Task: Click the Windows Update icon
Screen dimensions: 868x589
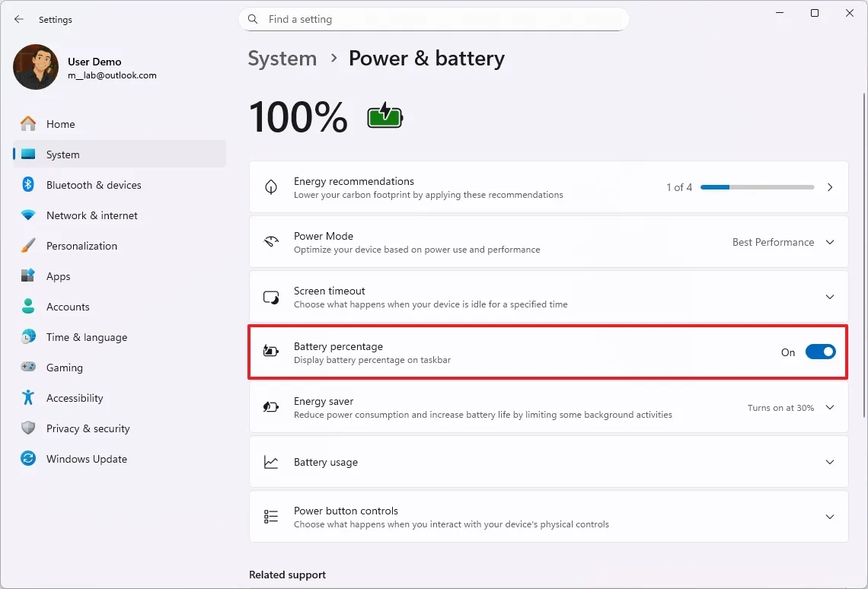Action: [x=28, y=458]
